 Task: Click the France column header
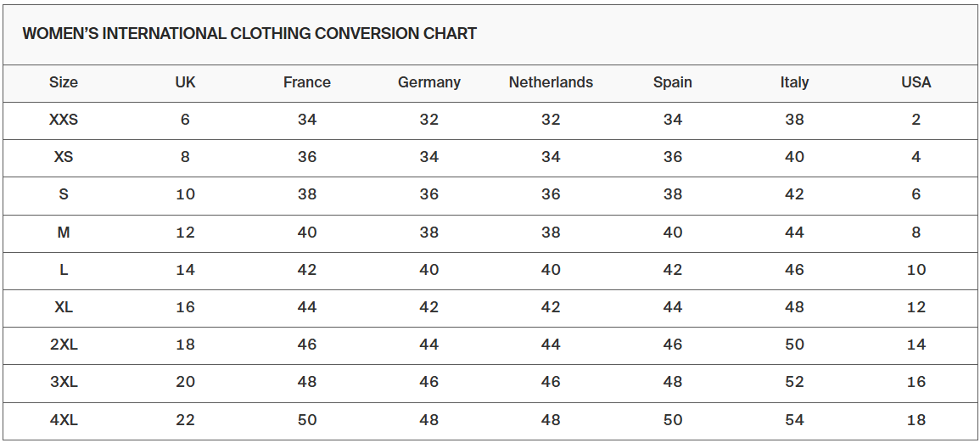(x=307, y=82)
